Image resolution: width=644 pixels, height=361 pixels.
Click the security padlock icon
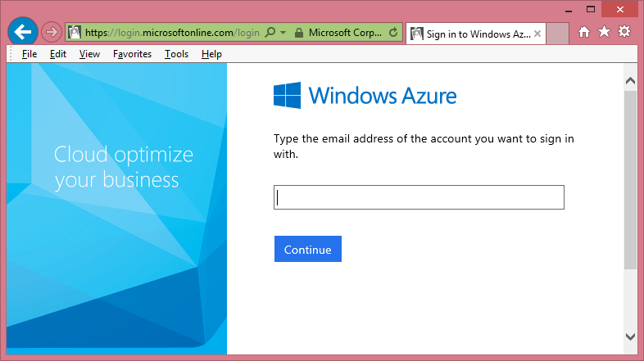299,33
